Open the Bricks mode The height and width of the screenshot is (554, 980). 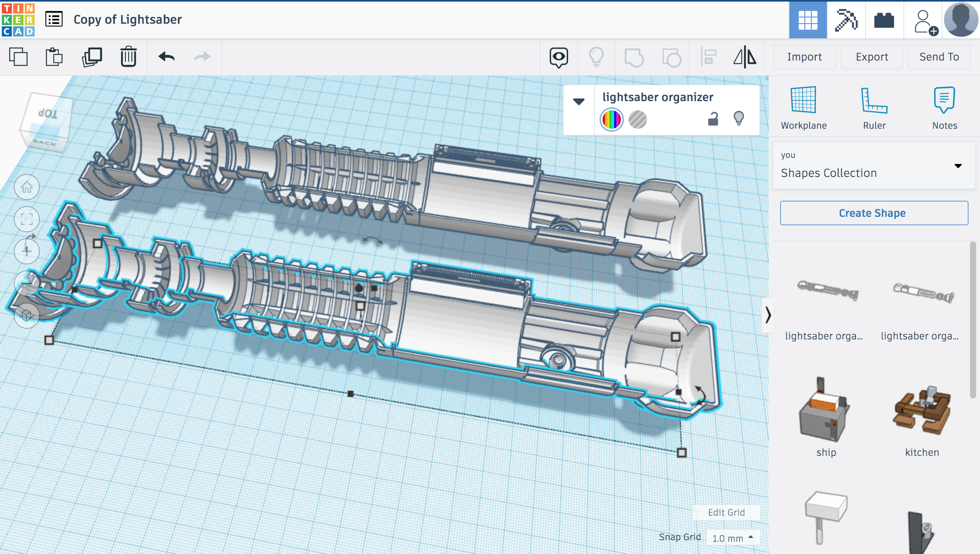click(x=884, y=20)
